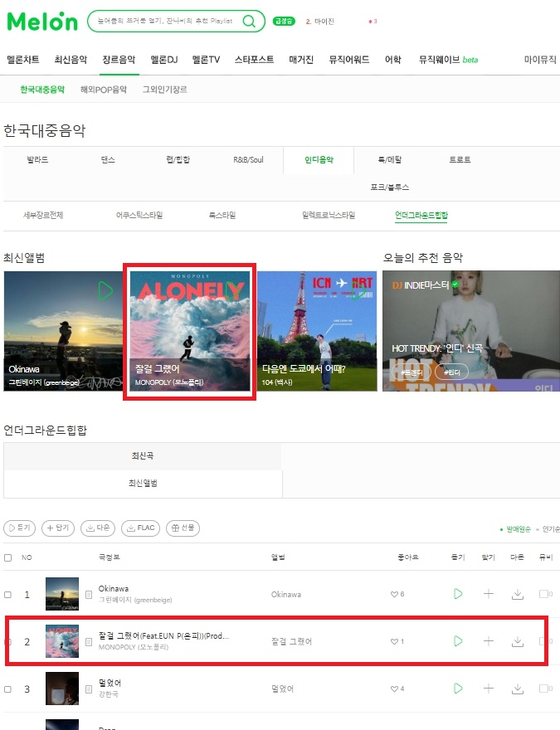Add 잘걸 그랬어 track to playlist

[489, 641]
